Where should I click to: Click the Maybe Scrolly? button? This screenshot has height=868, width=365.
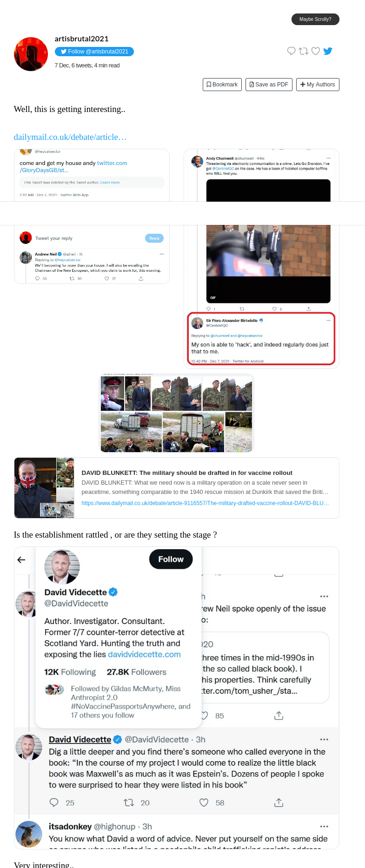[315, 19]
